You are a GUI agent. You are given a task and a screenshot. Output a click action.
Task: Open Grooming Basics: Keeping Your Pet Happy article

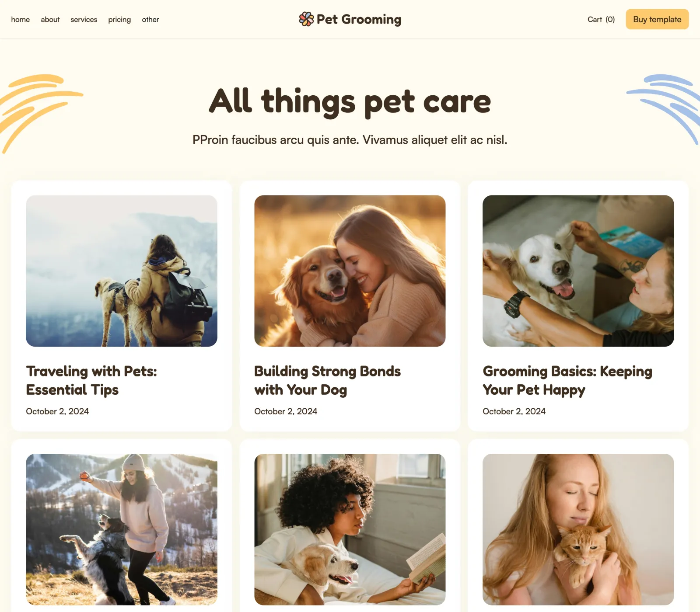tap(567, 380)
